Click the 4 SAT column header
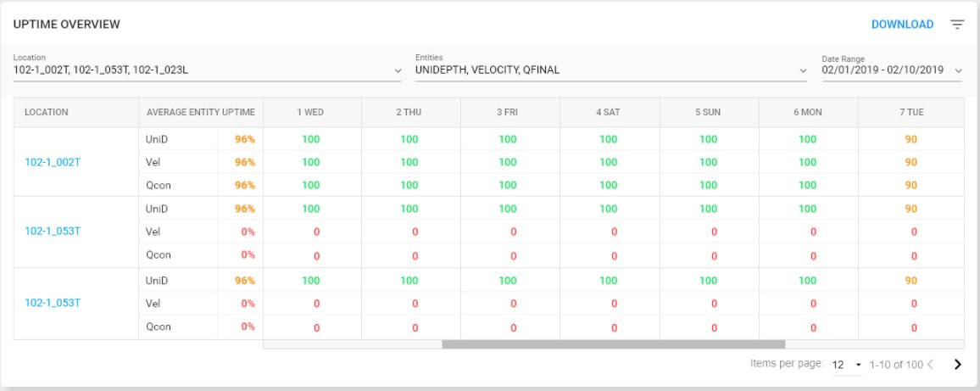 tap(610, 112)
